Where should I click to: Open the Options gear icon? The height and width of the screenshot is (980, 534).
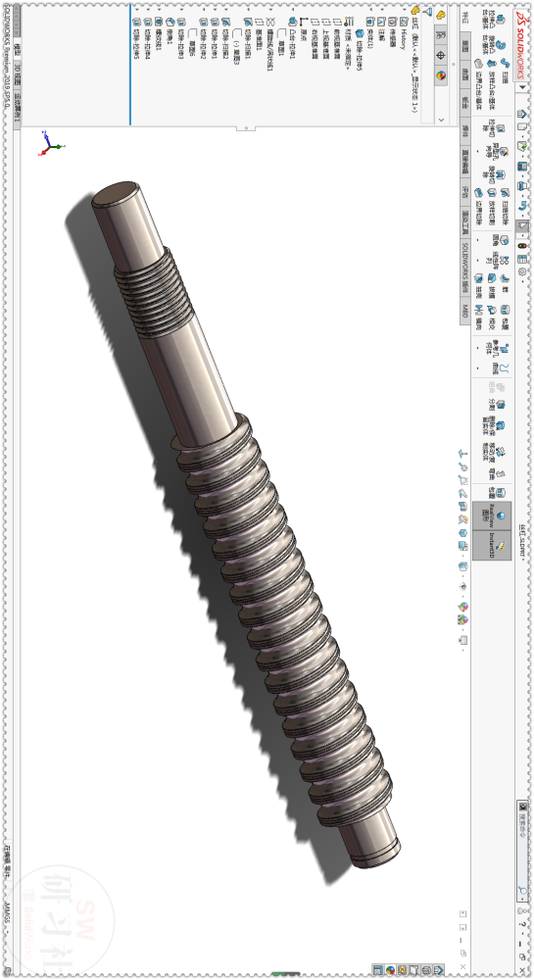(x=522, y=270)
